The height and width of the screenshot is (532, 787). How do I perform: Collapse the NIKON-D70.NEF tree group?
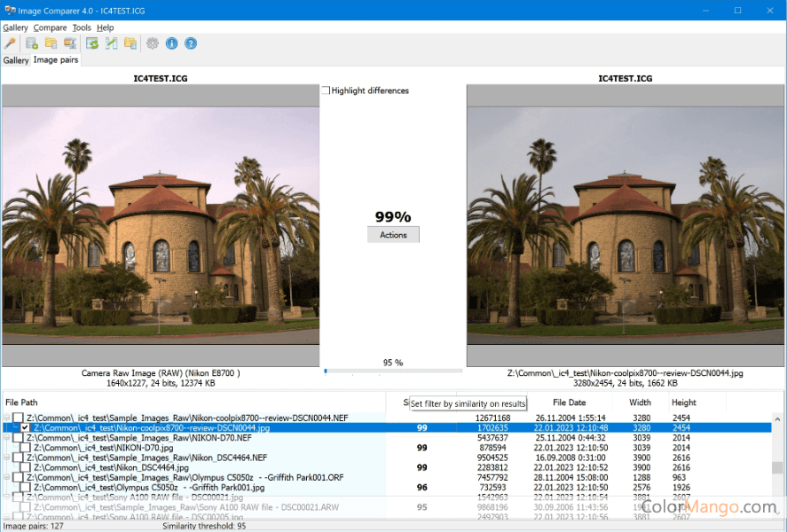click(7, 438)
